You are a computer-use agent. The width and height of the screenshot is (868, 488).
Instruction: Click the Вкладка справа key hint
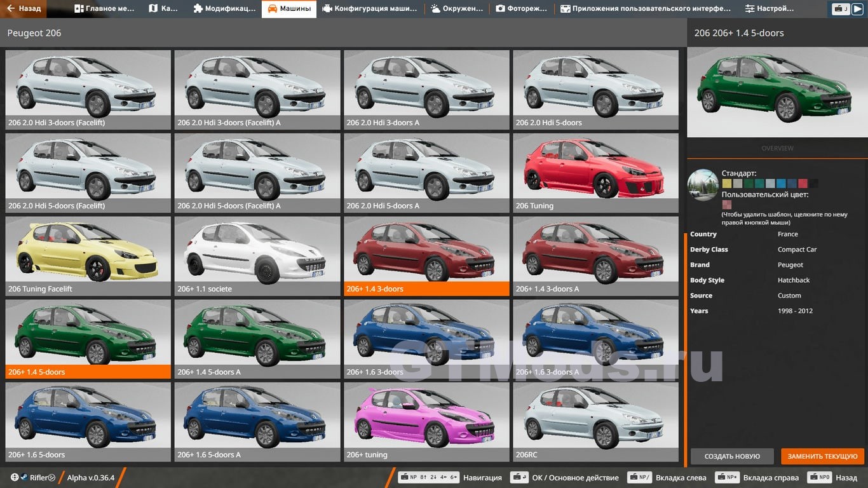click(x=757, y=478)
